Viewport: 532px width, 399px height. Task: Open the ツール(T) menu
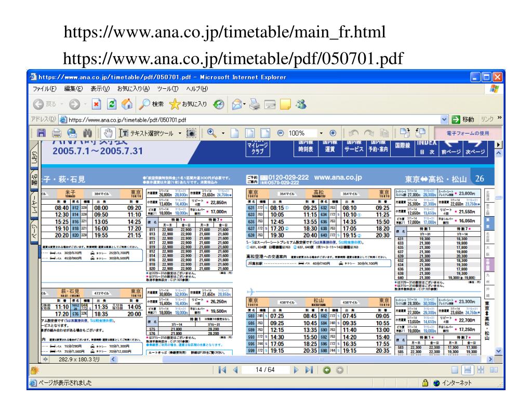168,88
